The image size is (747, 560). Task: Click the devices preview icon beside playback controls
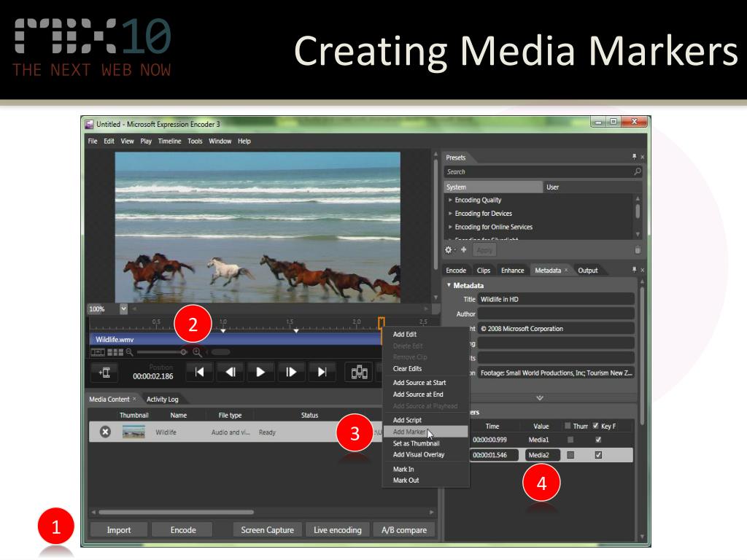359,372
